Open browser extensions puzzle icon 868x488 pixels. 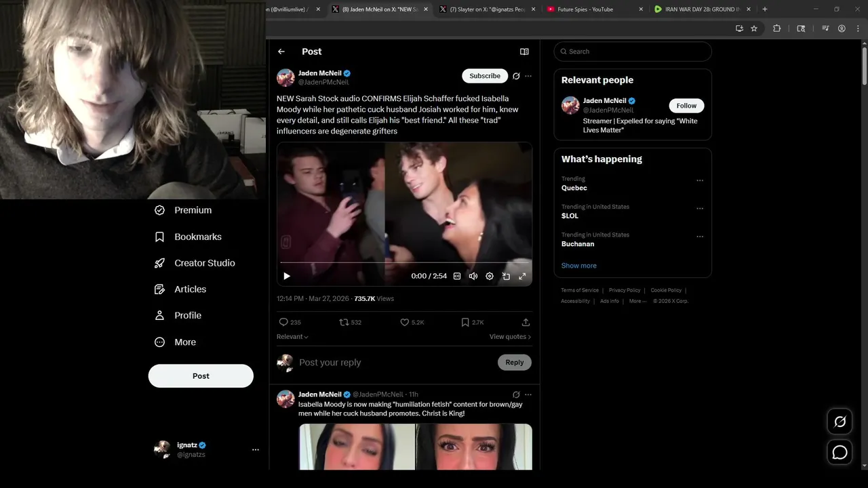click(777, 28)
